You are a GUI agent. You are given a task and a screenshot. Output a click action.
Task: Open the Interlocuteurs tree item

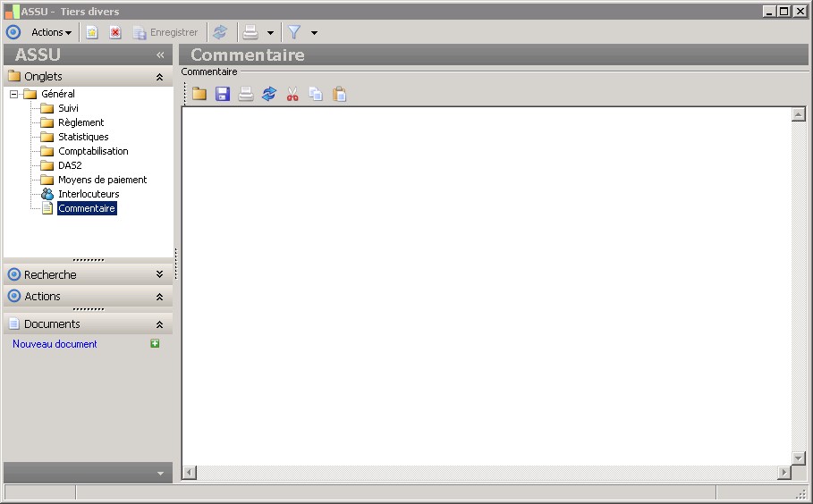point(89,194)
